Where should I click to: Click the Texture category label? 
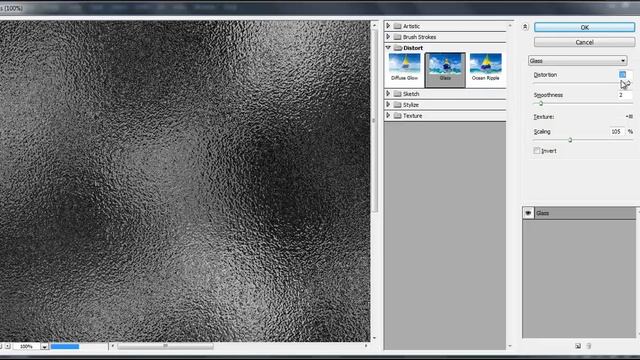412,116
